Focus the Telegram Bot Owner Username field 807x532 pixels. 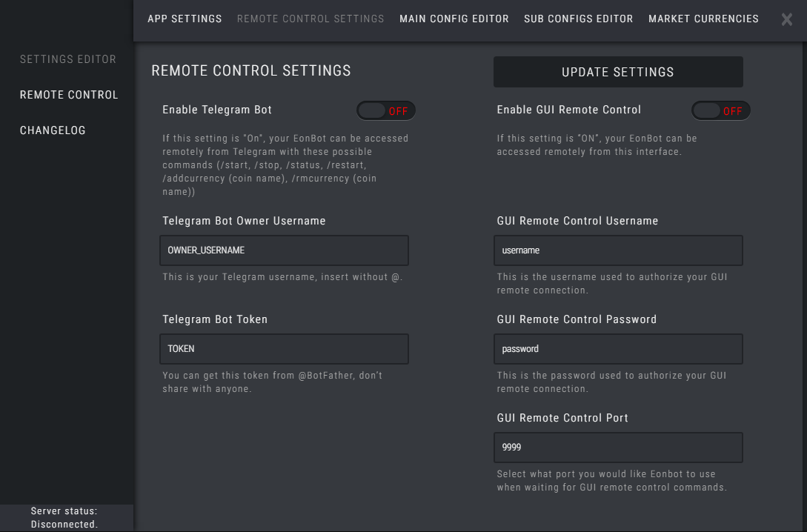(x=284, y=250)
